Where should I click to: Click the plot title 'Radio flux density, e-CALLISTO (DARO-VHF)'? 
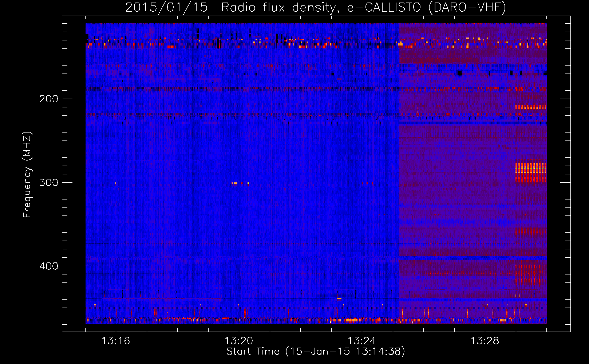coord(363,7)
